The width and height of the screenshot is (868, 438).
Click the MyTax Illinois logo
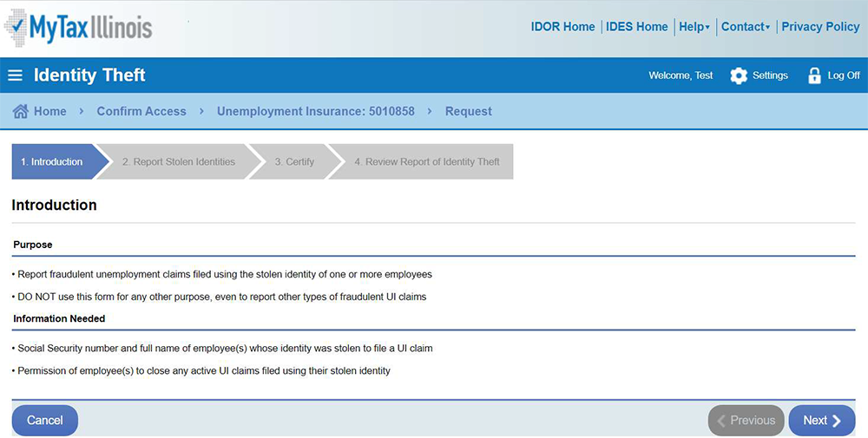pyautogui.click(x=78, y=28)
